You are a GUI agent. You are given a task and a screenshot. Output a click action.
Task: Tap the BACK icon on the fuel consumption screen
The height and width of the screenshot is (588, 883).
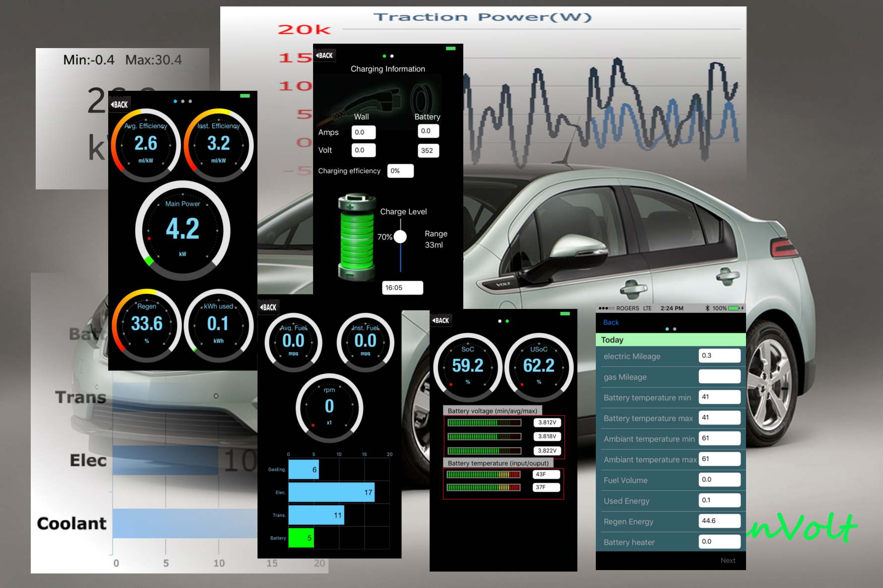[268, 307]
